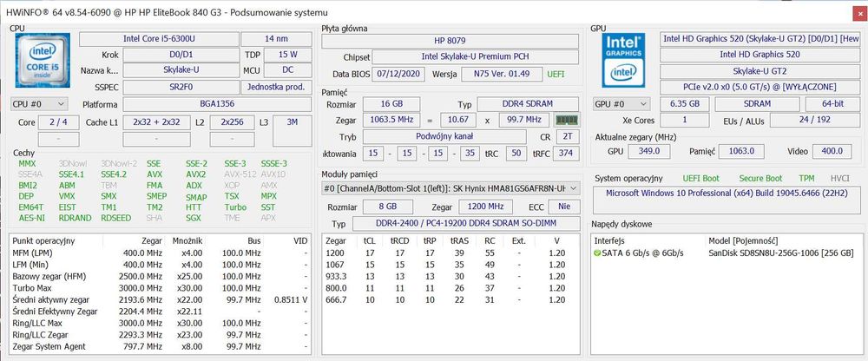Click the DDR4-2400 / PC4-19200 module type field

[465, 224]
